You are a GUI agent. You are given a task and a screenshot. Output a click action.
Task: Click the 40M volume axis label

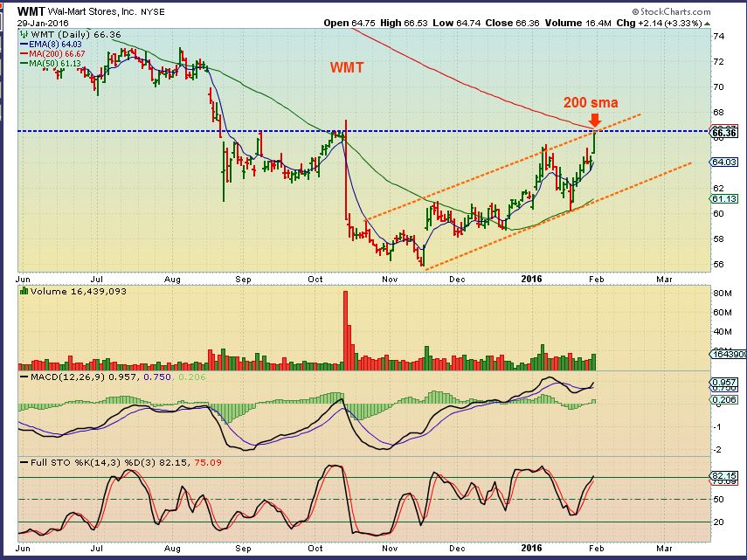click(723, 331)
